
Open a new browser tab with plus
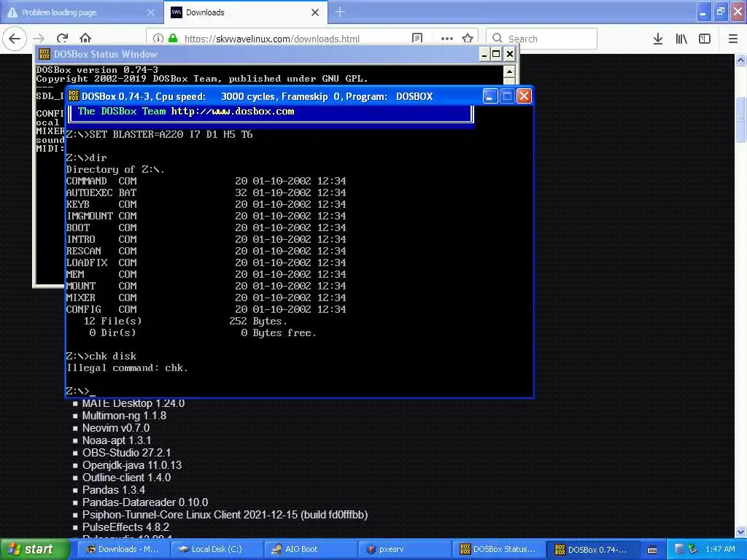[340, 12]
